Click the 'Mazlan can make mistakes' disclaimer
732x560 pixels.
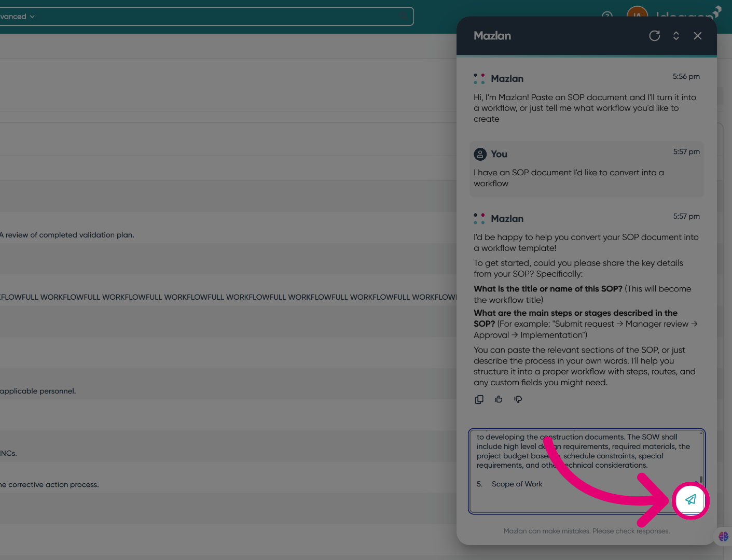tap(587, 531)
